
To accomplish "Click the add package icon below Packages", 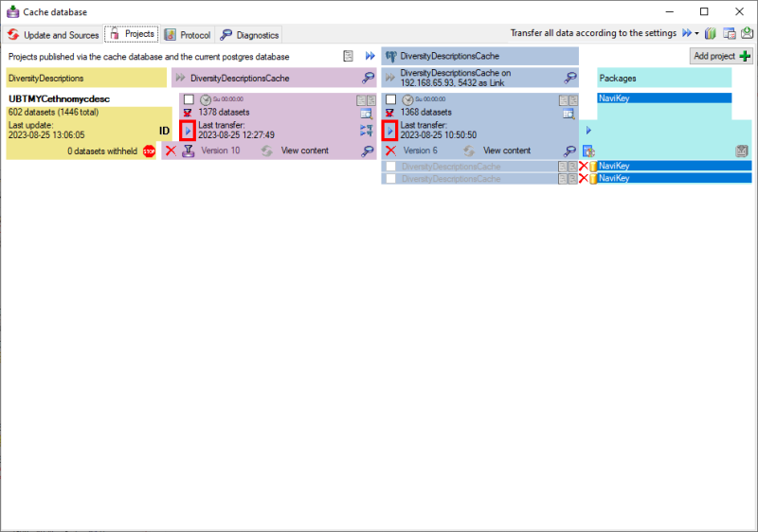I will tap(587, 151).
